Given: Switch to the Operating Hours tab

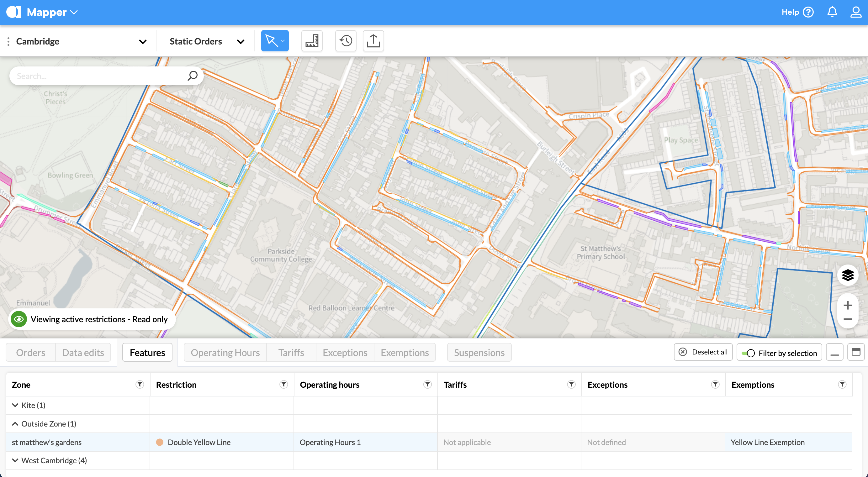Looking at the screenshot, I should [225, 352].
